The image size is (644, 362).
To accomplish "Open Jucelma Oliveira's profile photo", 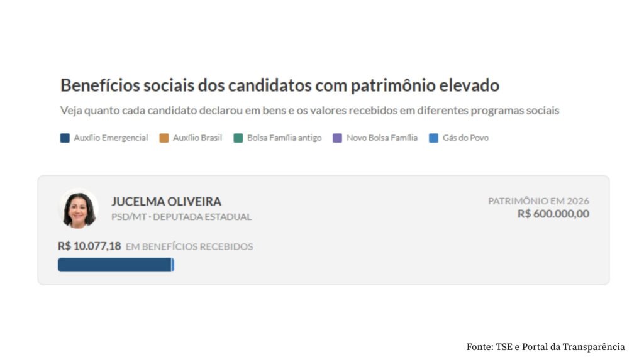I will tap(79, 209).
